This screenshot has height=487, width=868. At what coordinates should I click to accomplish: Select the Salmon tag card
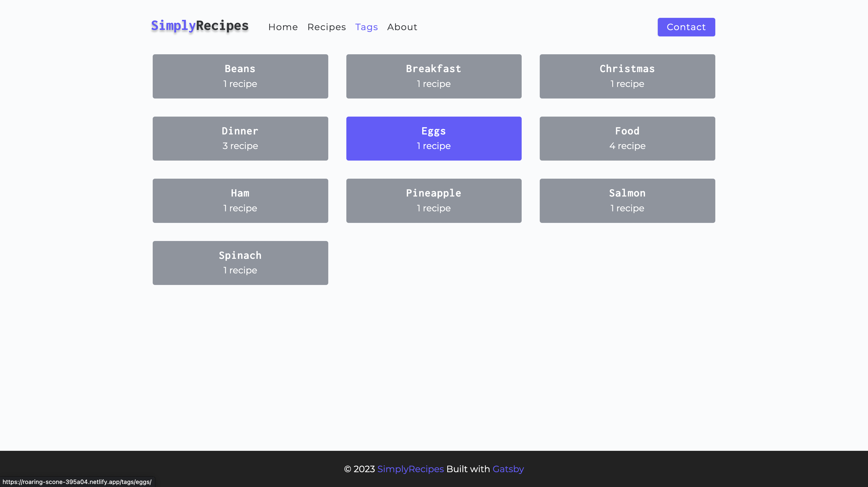click(627, 201)
